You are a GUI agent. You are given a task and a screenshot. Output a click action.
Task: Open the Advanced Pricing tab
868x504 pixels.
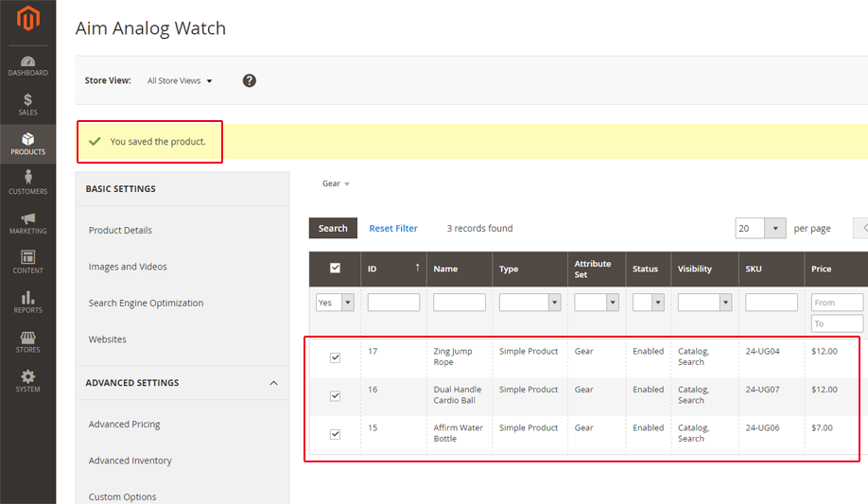pos(124,425)
